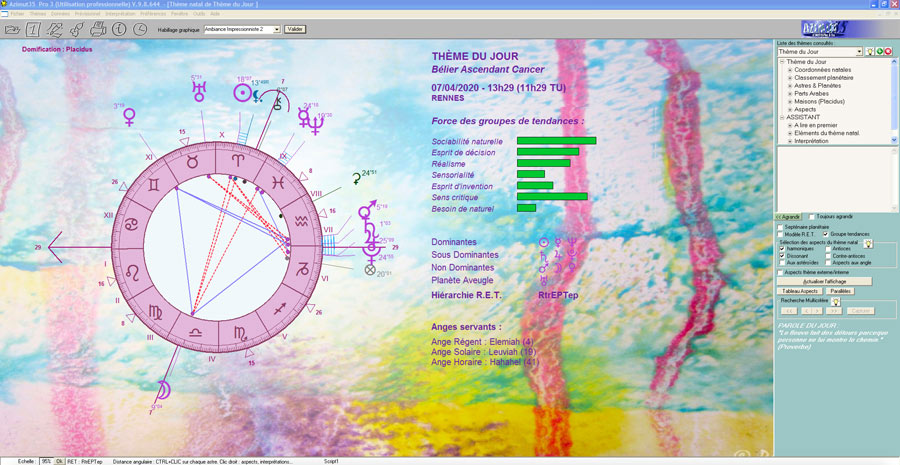Uncheck the Groupe tendances checkbox

point(826,234)
